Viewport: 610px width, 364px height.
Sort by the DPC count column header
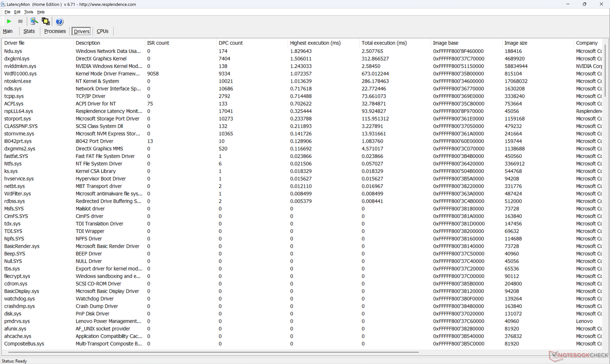point(230,43)
